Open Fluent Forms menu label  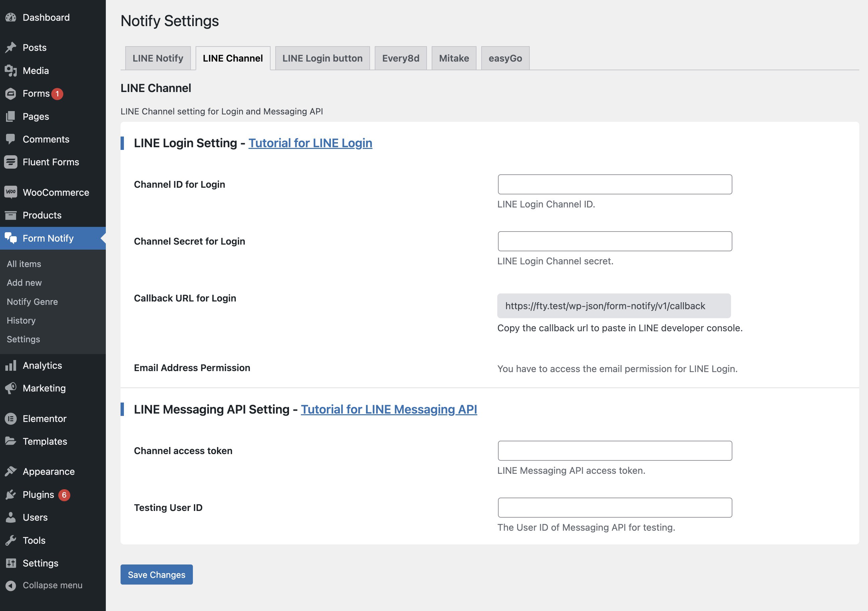pyautogui.click(x=51, y=162)
